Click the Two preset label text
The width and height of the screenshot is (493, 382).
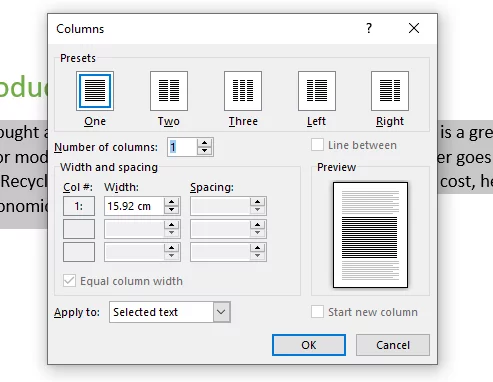[169, 121]
